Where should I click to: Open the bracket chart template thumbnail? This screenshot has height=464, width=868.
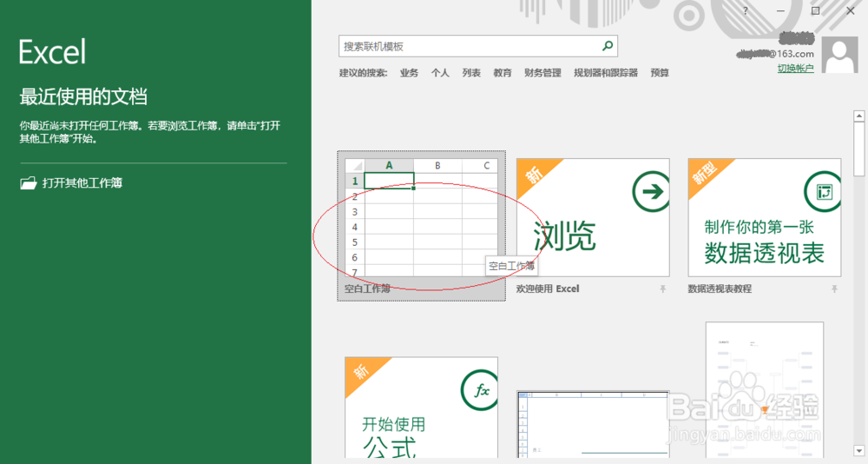click(765, 390)
